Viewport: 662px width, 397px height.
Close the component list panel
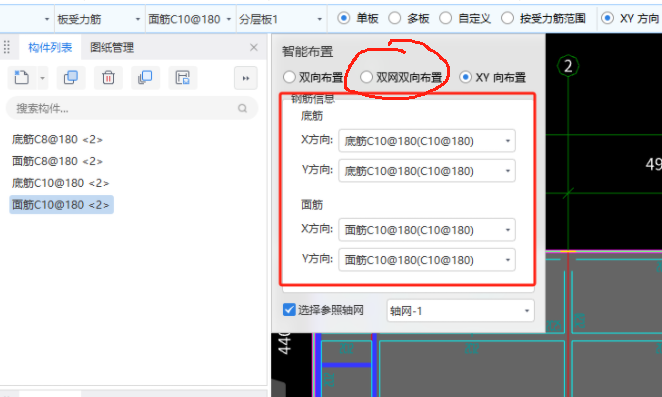[x=254, y=47]
